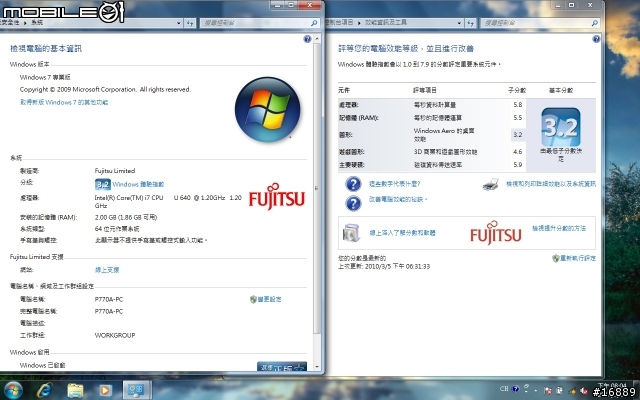Click the 3.2 rating badge in System window
The width and height of the screenshot is (640, 400).
(x=102, y=184)
